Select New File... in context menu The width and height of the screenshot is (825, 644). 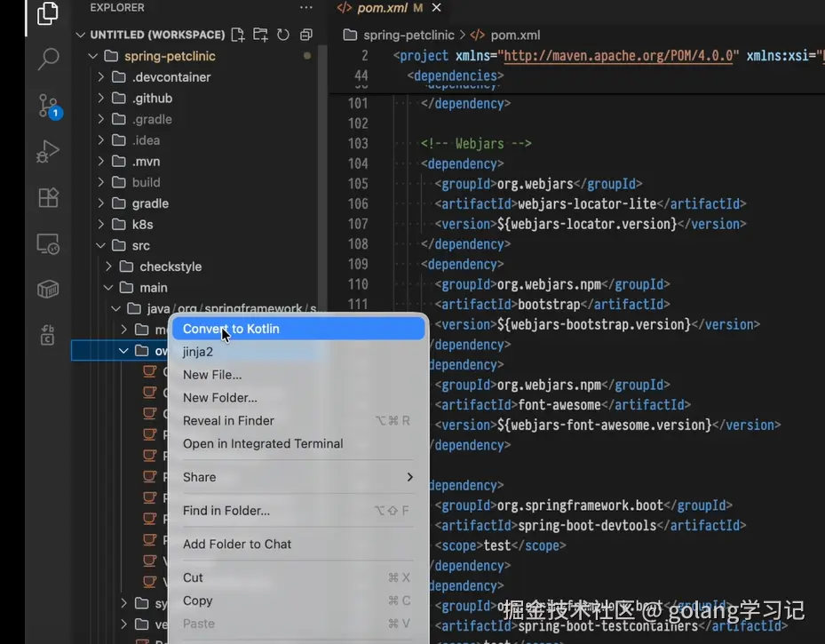pos(298,375)
